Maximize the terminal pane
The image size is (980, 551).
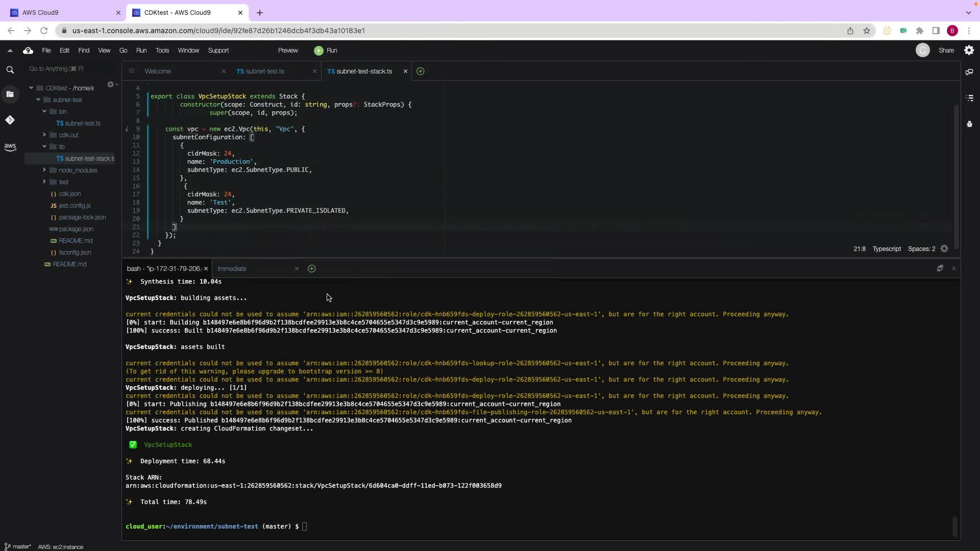(x=940, y=268)
